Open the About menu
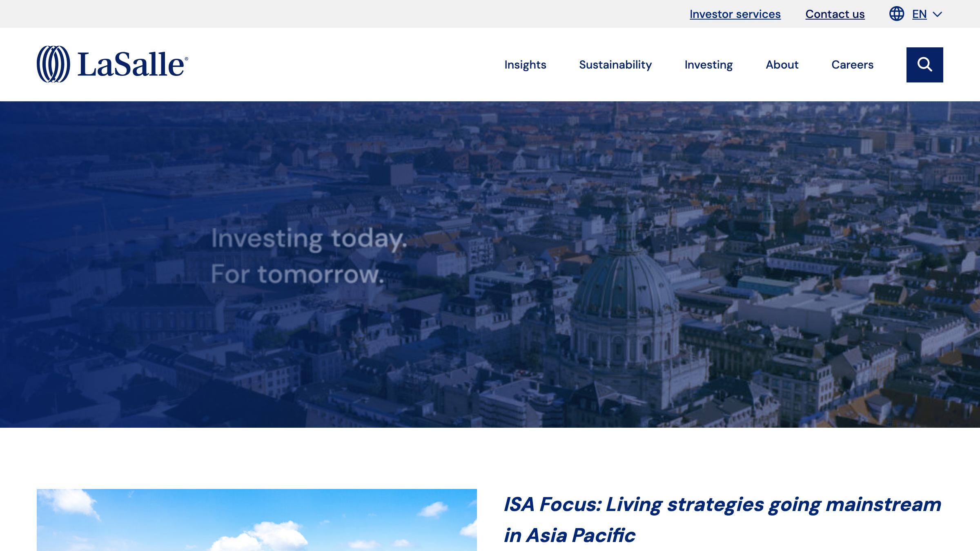The width and height of the screenshot is (980, 551). pos(782,64)
